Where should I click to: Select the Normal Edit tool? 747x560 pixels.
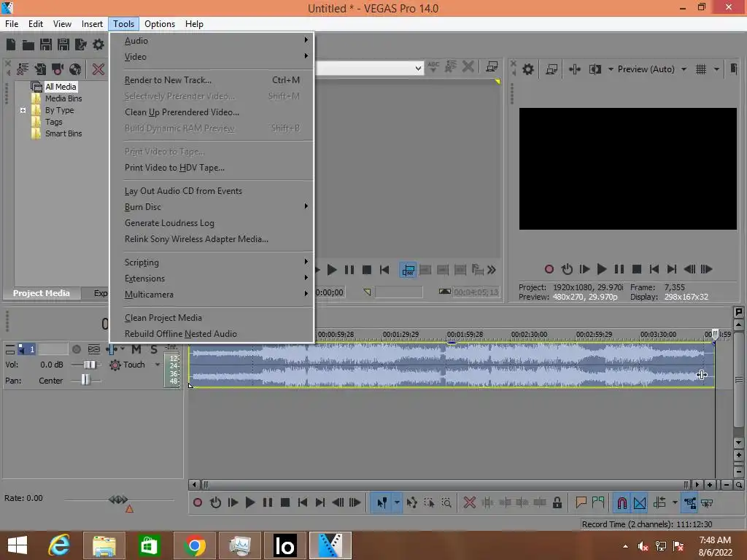tap(382, 502)
